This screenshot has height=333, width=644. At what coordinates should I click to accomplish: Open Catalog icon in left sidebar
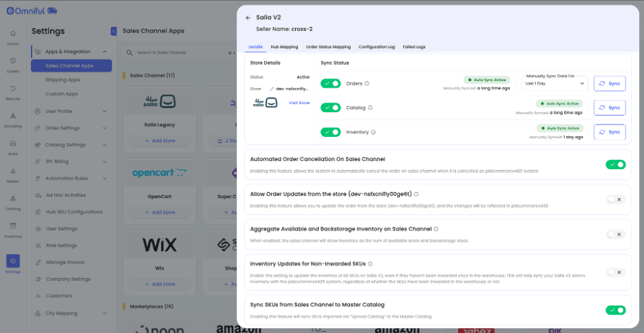13,202
